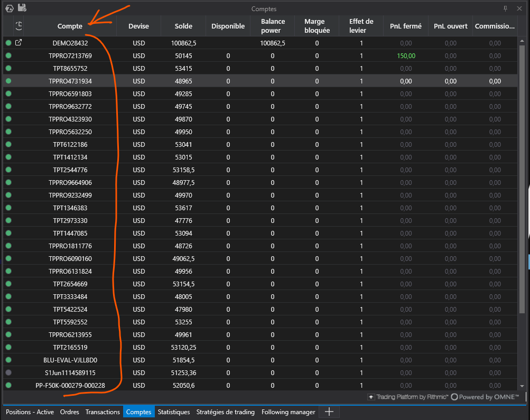The image size is (530, 420).
Task: Click scrollbar up arrow
Action: tap(522, 41)
